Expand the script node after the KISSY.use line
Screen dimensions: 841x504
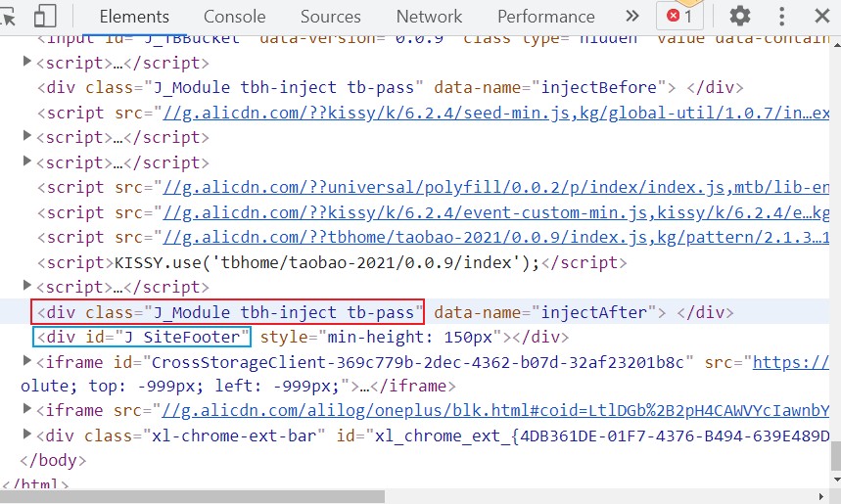tap(26, 285)
